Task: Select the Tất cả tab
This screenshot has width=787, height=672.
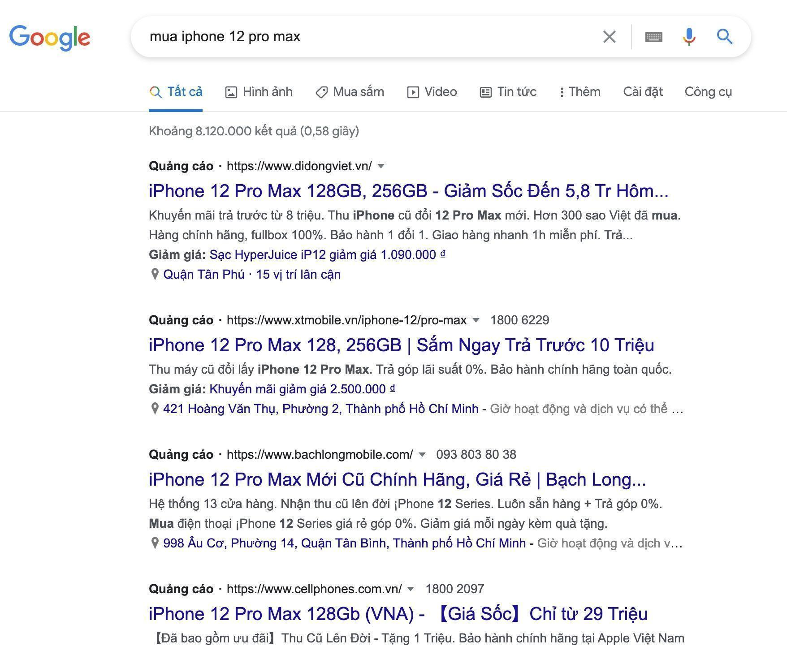Action: [176, 92]
